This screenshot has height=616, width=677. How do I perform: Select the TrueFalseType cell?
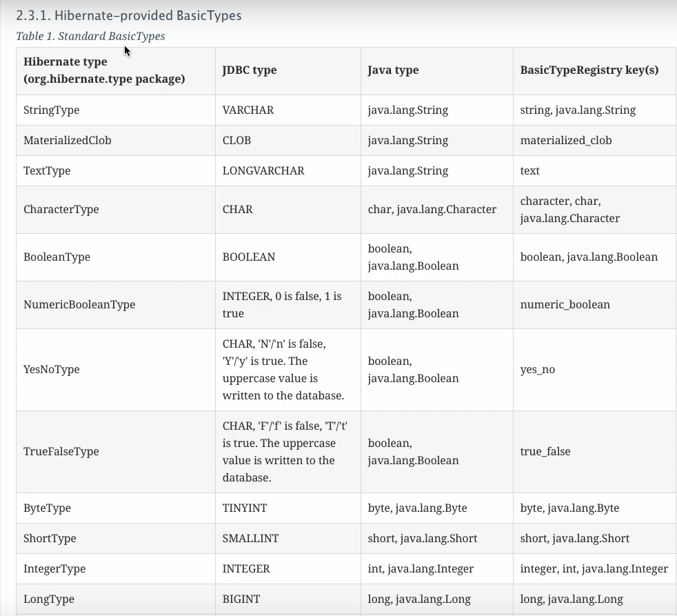click(x=116, y=451)
